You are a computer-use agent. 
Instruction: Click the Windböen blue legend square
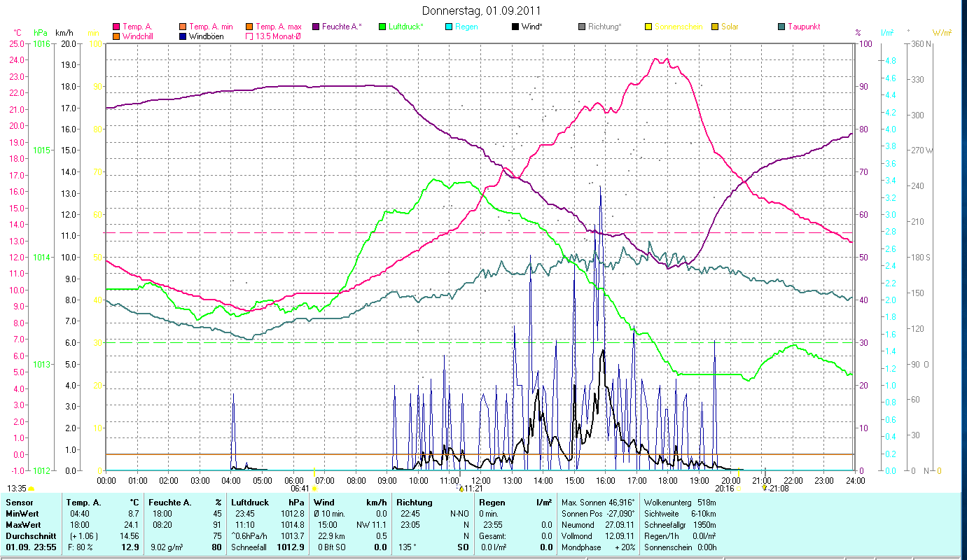click(183, 36)
